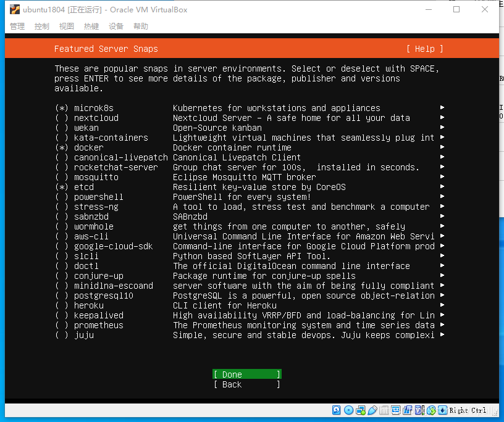The height and width of the screenshot is (422, 504).
Task: Select the nextcloud snap checkbox
Action: (x=62, y=118)
